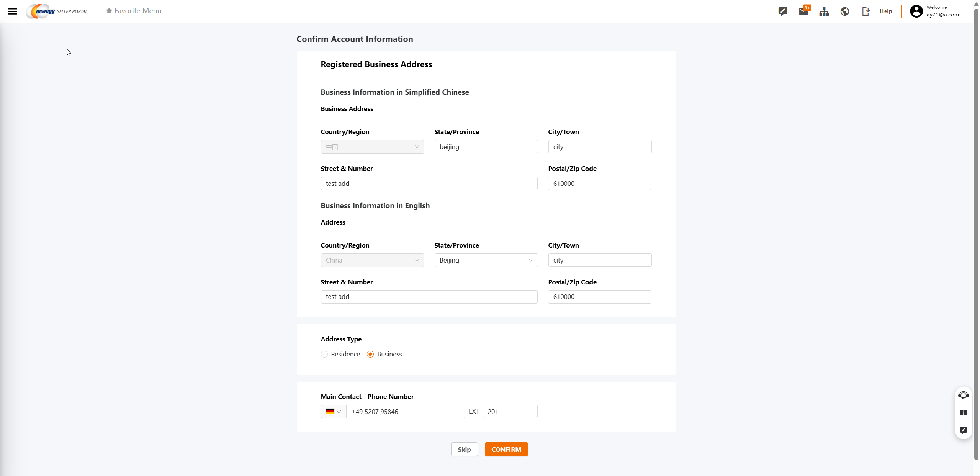This screenshot has height=476, width=980.
Task: Click the English section Street & Number field
Action: pyautogui.click(x=429, y=297)
